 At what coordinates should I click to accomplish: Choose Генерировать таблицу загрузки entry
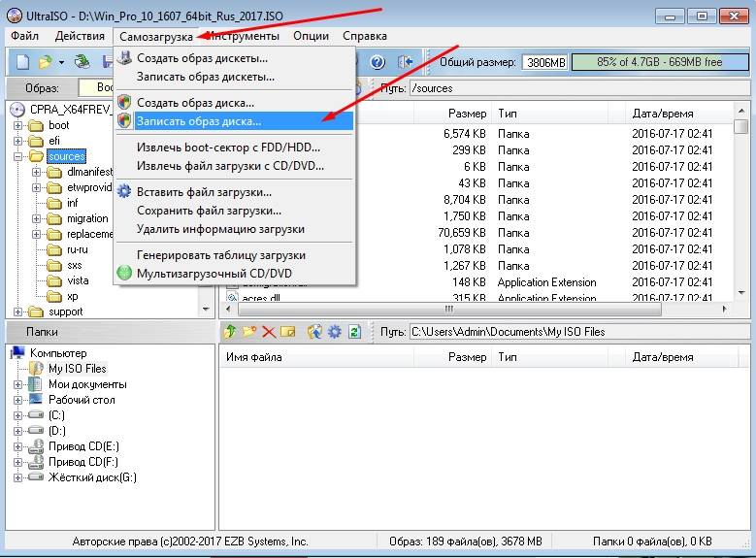coord(234,255)
